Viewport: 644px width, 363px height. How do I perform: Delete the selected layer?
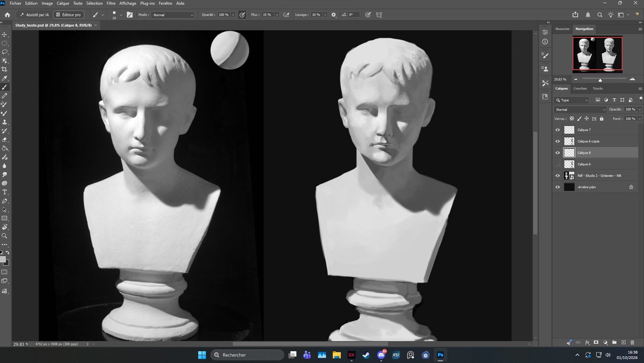point(633,342)
